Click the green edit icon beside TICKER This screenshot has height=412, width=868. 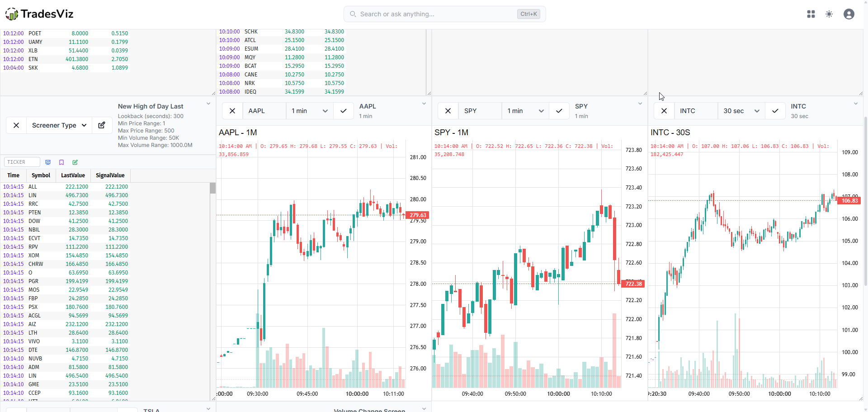point(75,162)
